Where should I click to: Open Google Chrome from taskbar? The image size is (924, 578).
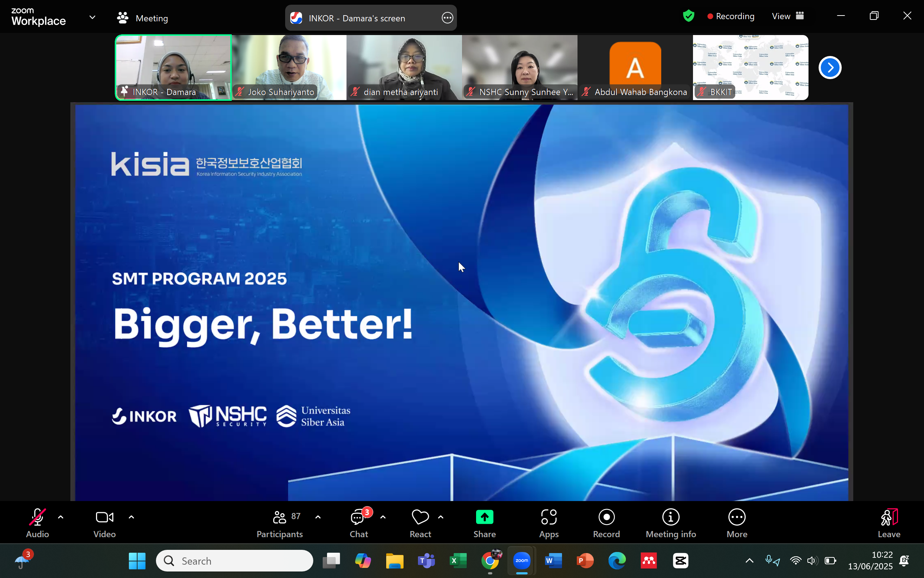tap(490, 561)
